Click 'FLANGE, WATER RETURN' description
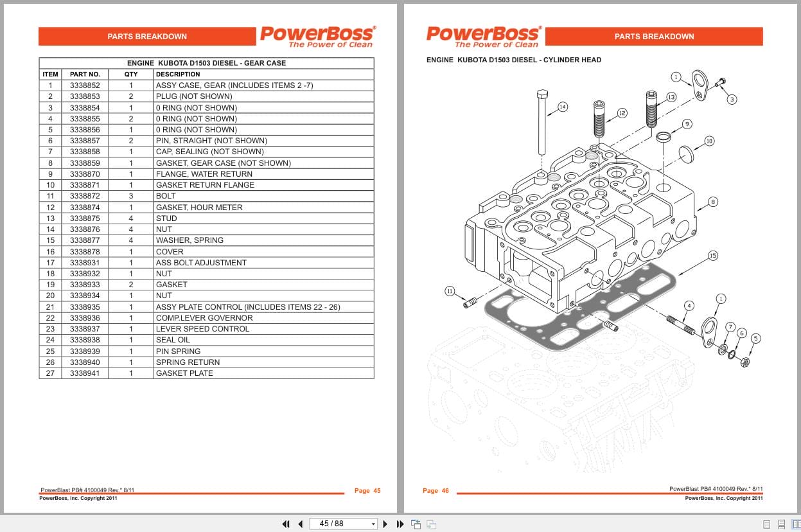The height and width of the screenshot is (532, 801). (x=204, y=174)
